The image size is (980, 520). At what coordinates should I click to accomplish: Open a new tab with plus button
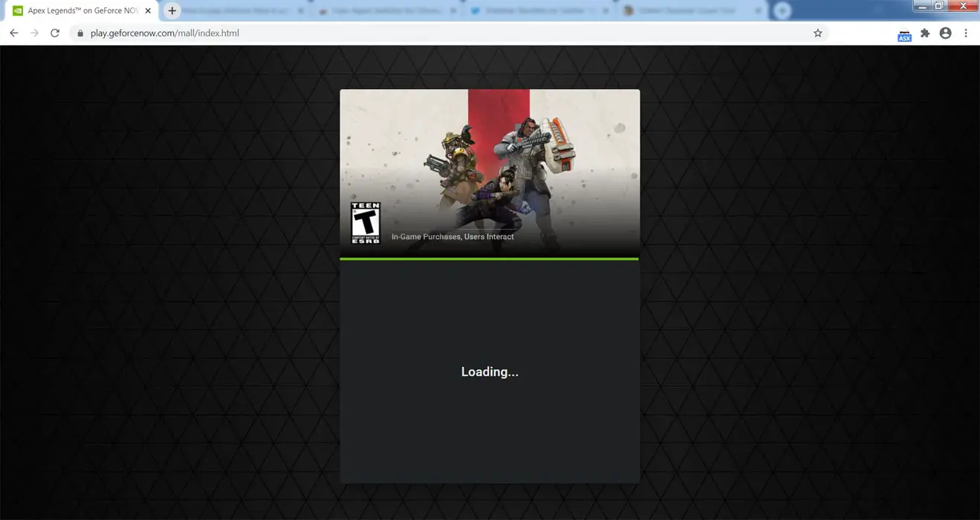tap(172, 10)
